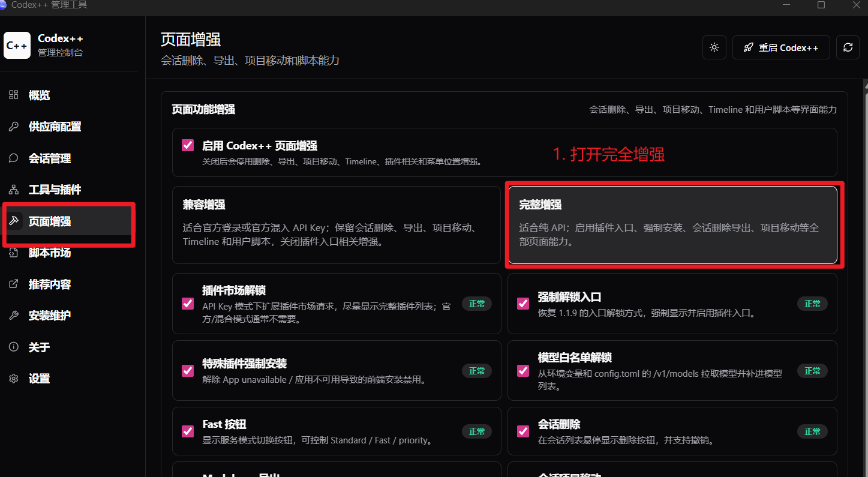The image size is (868, 477).
Task: Click the C++ logo in sidebar header
Action: [x=17, y=46]
